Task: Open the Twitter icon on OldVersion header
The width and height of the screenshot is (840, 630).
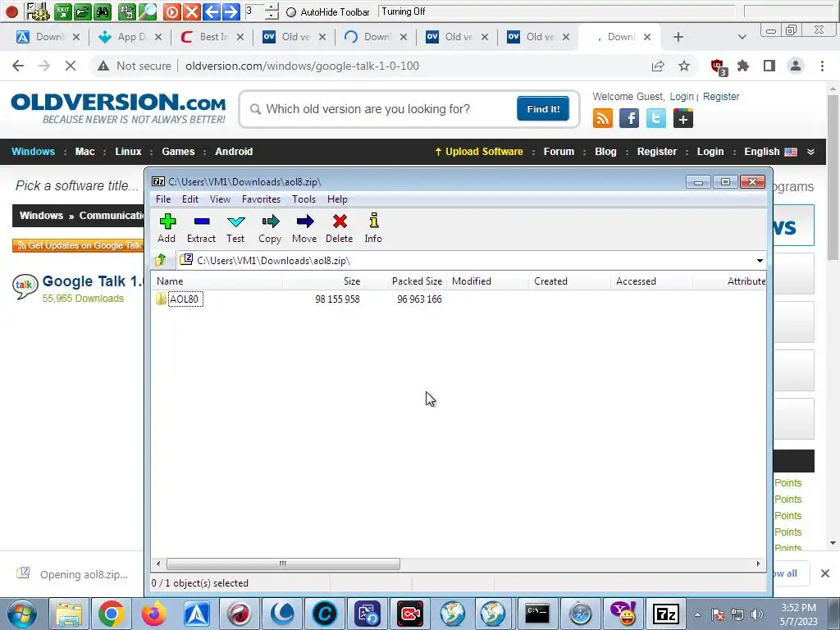Action: click(655, 118)
